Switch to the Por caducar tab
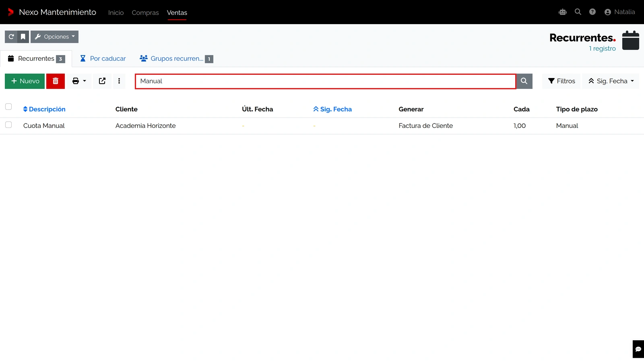The image size is (644, 362). coord(103,59)
